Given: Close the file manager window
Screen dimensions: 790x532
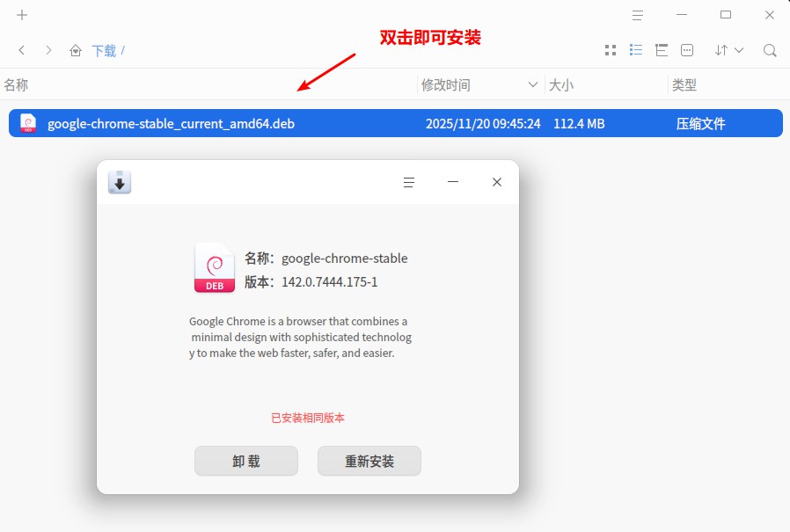Looking at the screenshot, I should [770, 15].
